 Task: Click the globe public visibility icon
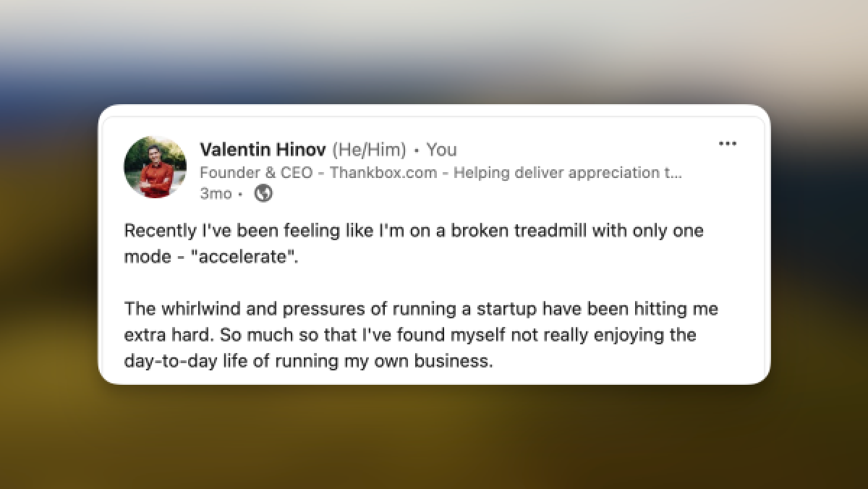tap(264, 194)
